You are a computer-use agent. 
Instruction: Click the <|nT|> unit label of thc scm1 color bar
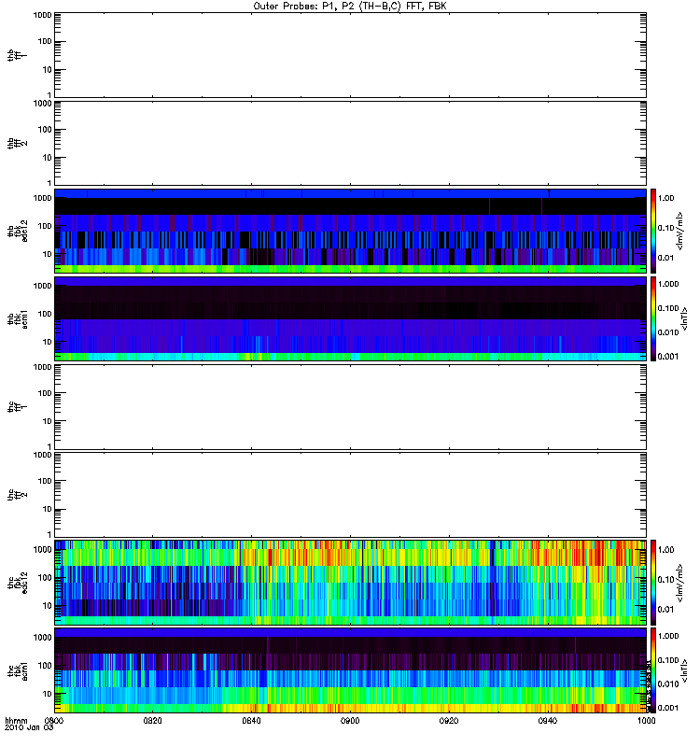pyautogui.click(x=685, y=670)
